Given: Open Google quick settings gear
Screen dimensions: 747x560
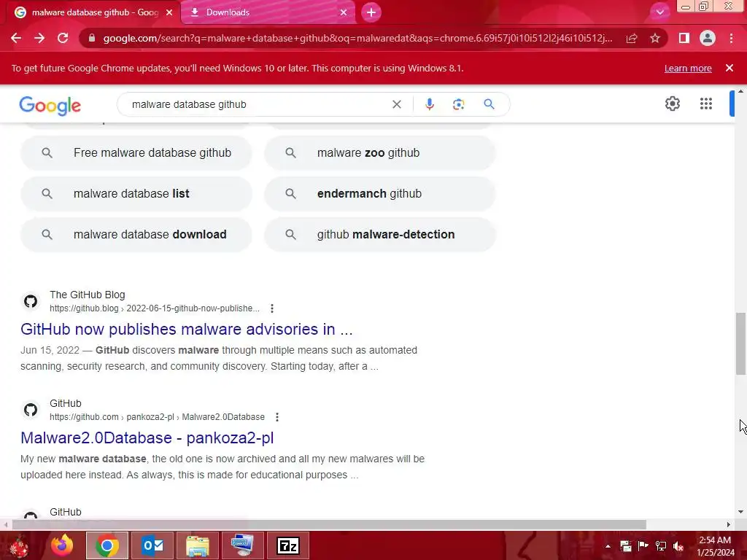Looking at the screenshot, I should click(672, 104).
